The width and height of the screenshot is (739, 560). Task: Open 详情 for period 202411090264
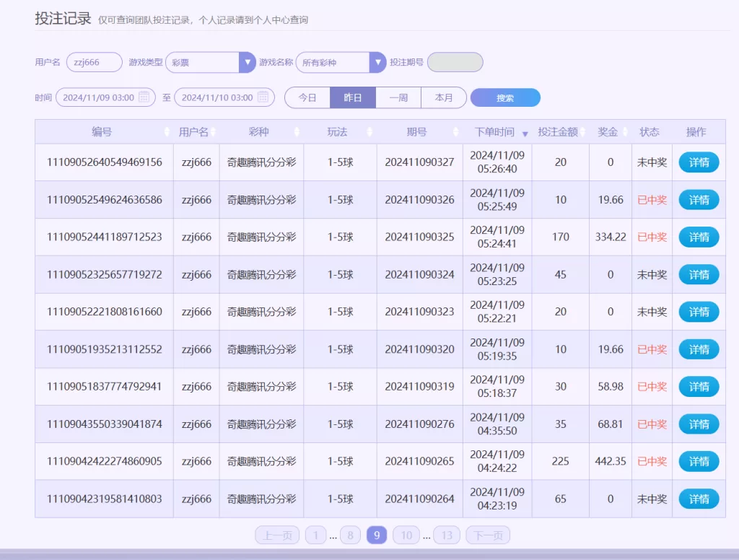[x=699, y=499]
